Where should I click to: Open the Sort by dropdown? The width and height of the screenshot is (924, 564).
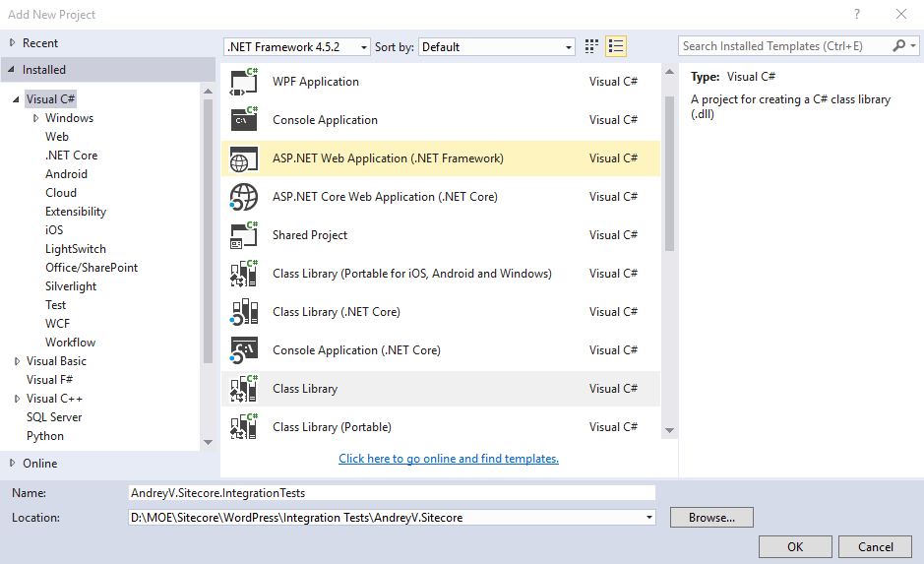tap(497, 47)
